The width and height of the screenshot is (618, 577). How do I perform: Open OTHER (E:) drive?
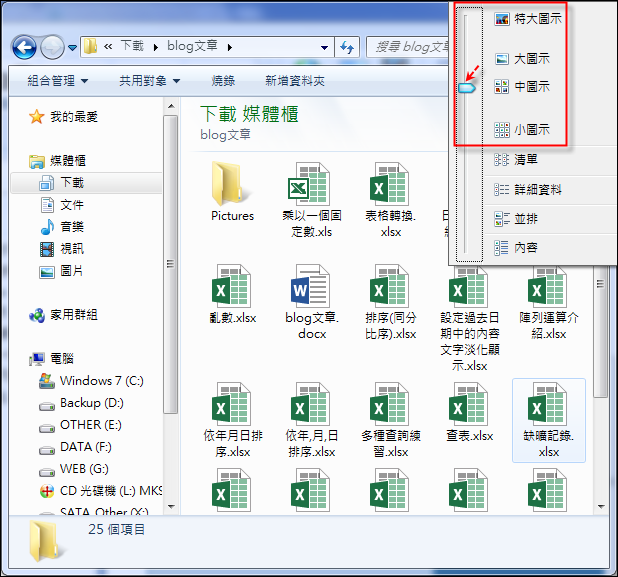pos(80,425)
